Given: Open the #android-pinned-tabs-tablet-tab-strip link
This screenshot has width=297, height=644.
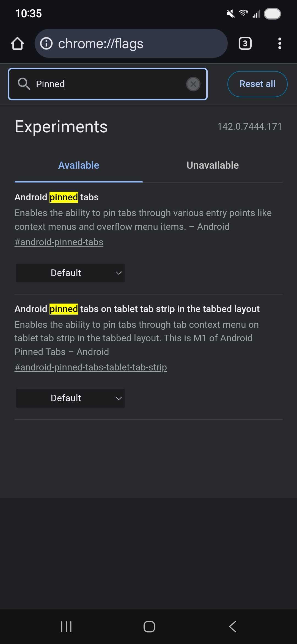Looking at the screenshot, I should [x=90, y=367].
